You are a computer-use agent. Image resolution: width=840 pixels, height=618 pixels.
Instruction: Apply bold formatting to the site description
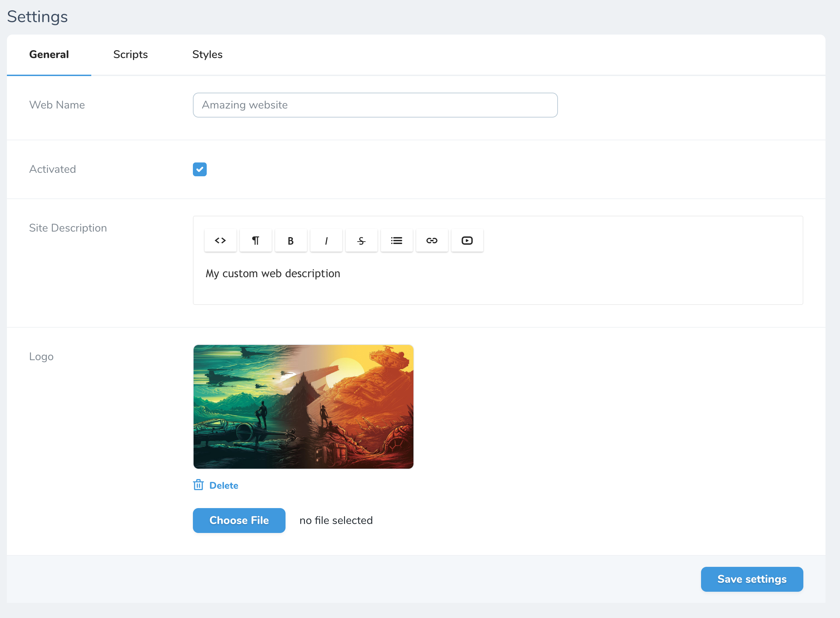tap(291, 240)
